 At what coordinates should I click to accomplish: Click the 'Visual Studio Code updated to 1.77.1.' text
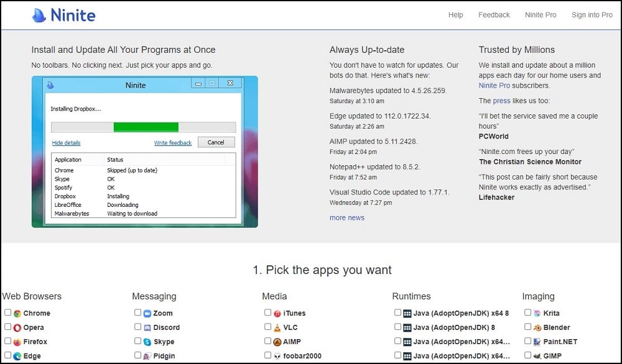389,192
